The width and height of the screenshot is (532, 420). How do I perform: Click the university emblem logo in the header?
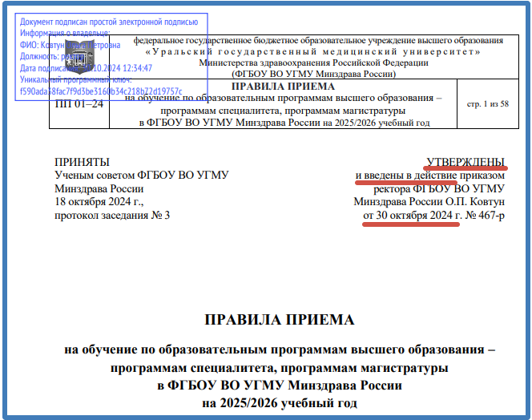coord(79,58)
